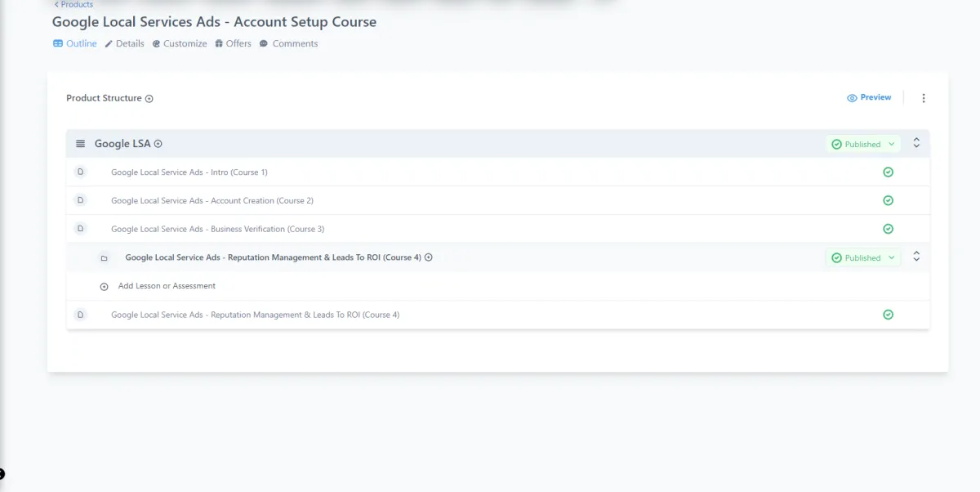Click plus icon next to Product Structure
980x492 pixels.
[x=149, y=99]
